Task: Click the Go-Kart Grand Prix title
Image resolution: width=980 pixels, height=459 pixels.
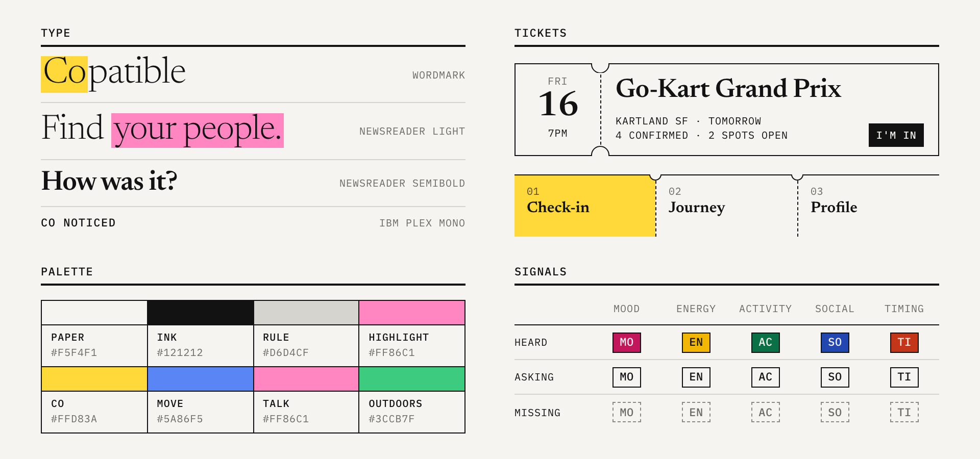Action: pos(728,89)
